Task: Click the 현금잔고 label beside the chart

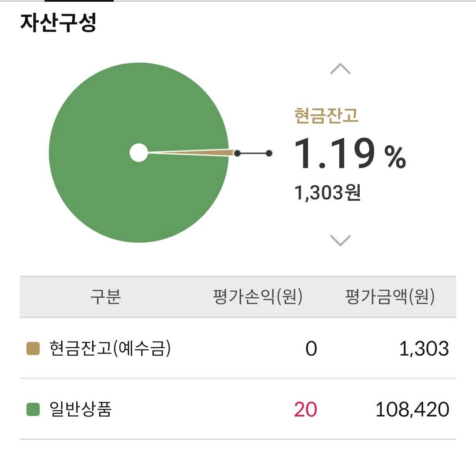Action: tap(326, 116)
